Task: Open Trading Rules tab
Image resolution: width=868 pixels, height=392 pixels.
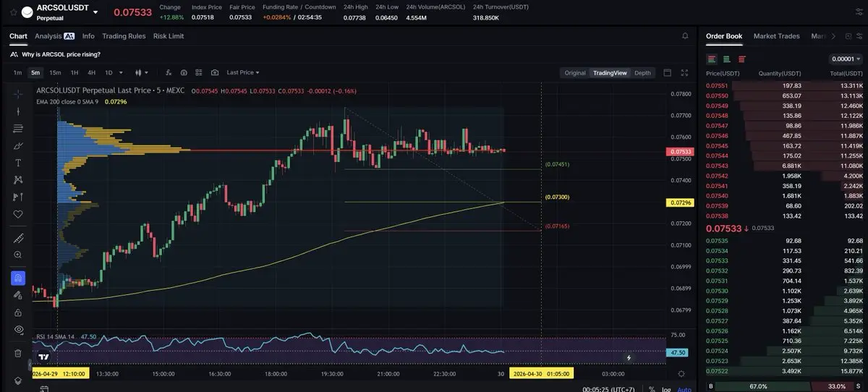Action: pyautogui.click(x=124, y=35)
